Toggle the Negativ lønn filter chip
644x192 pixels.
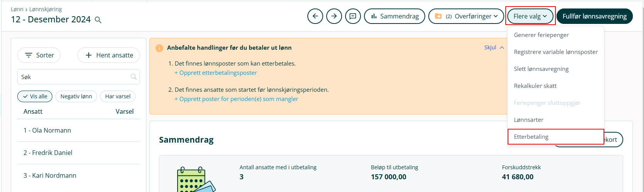coord(76,96)
